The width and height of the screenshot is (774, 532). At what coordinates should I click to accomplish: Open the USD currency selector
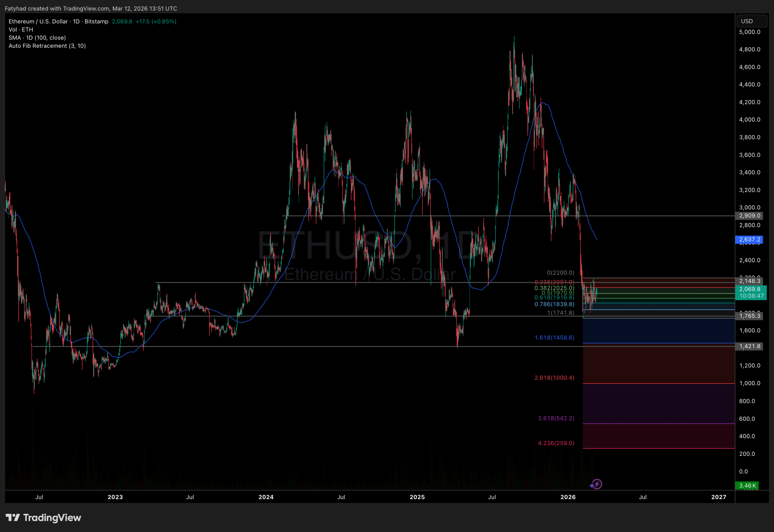pos(751,21)
